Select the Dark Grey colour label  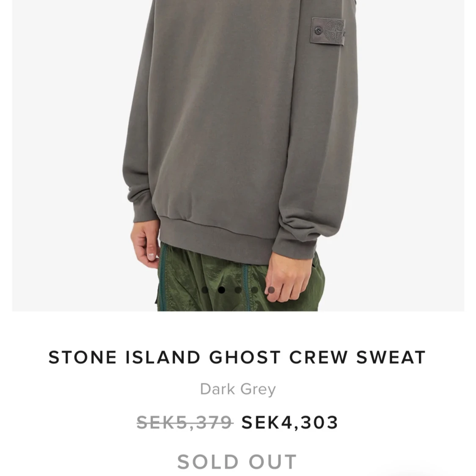(x=238, y=389)
